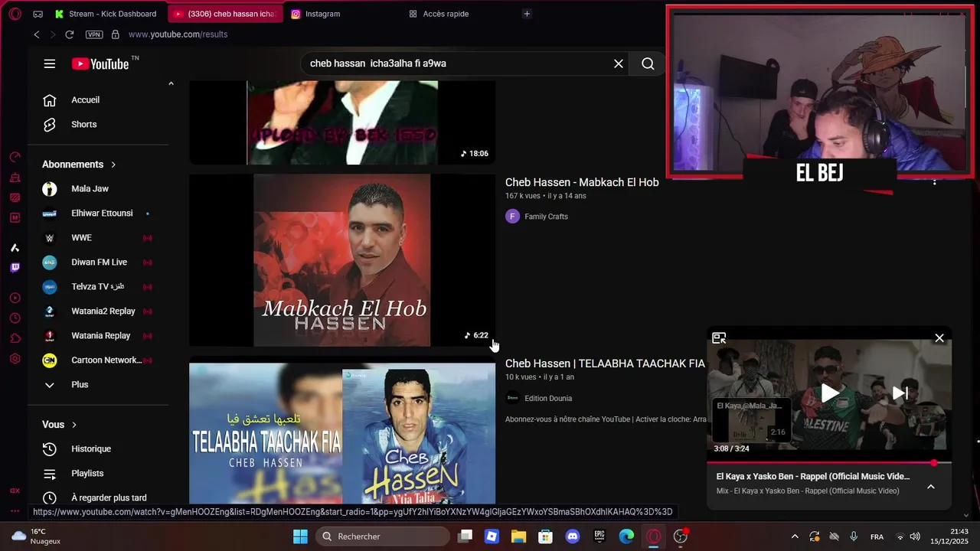Image resolution: width=980 pixels, height=551 pixels.
Task: Toggle the VPN badge in address bar
Action: (x=94, y=34)
